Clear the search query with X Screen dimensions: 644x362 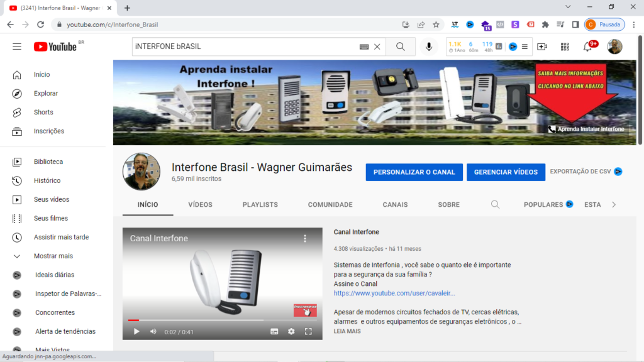377,47
